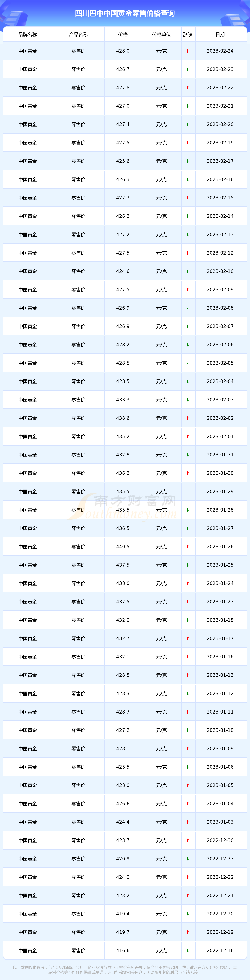This screenshot has width=250, height=980.
Task: Select the price 440.5 cell
Action: [123, 547]
